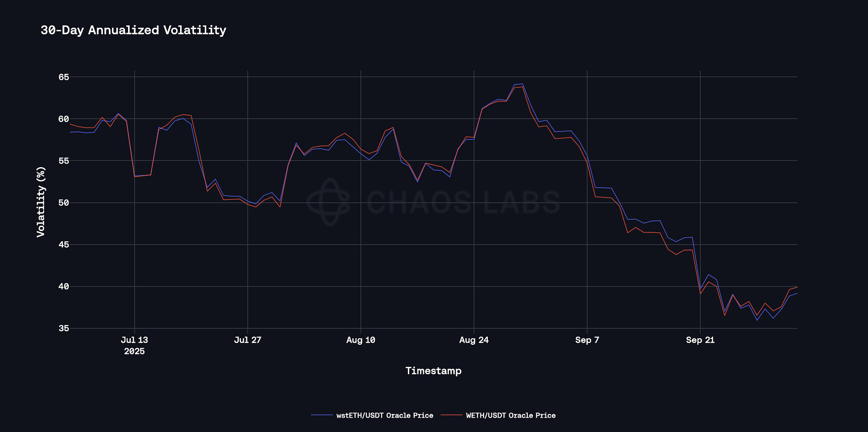Screen dimensions: 868x432
Task: Click the red WETH legend line swatch
Action: pyautogui.click(x=451, y=416)
